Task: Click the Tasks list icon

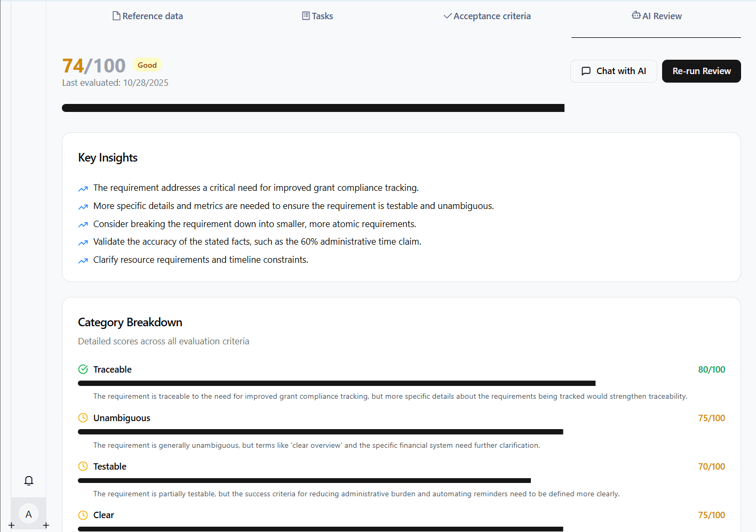Action: pyautogui.click(x=305, y=15)
